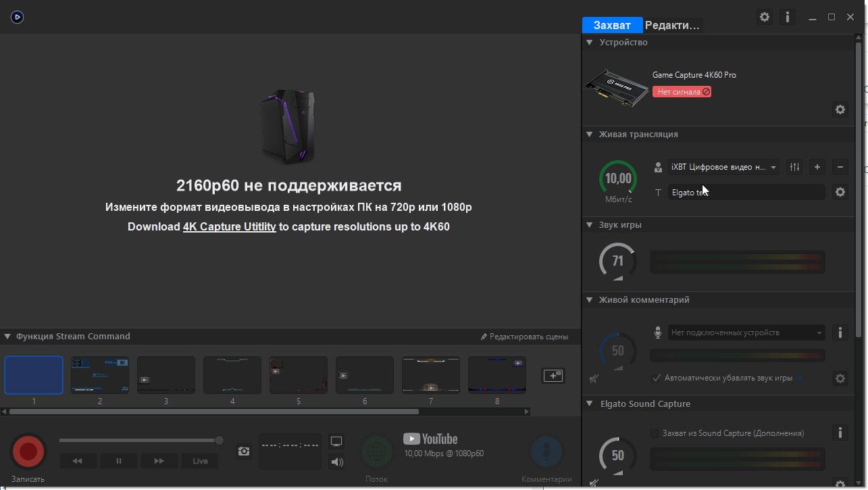Add new scene in Stream Command
This screenshot has height=490, width=868.
coord(553,376)
